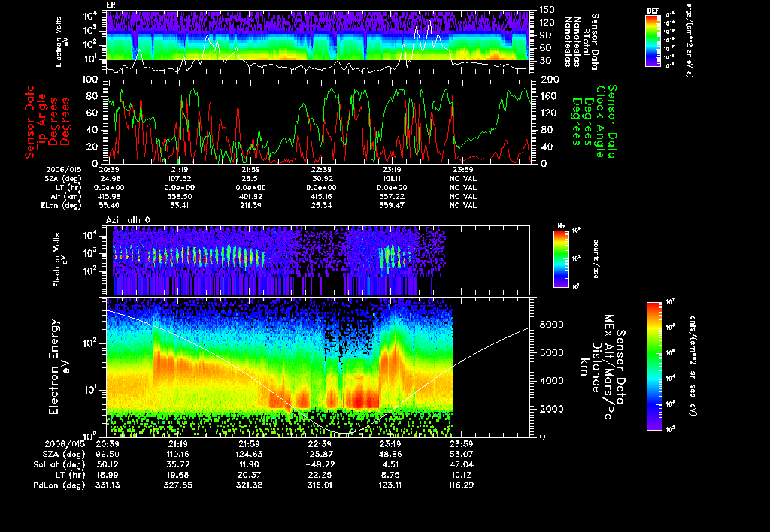Select SolLat value 35.72
Viewport: 770px width, 532px height.
178,465
